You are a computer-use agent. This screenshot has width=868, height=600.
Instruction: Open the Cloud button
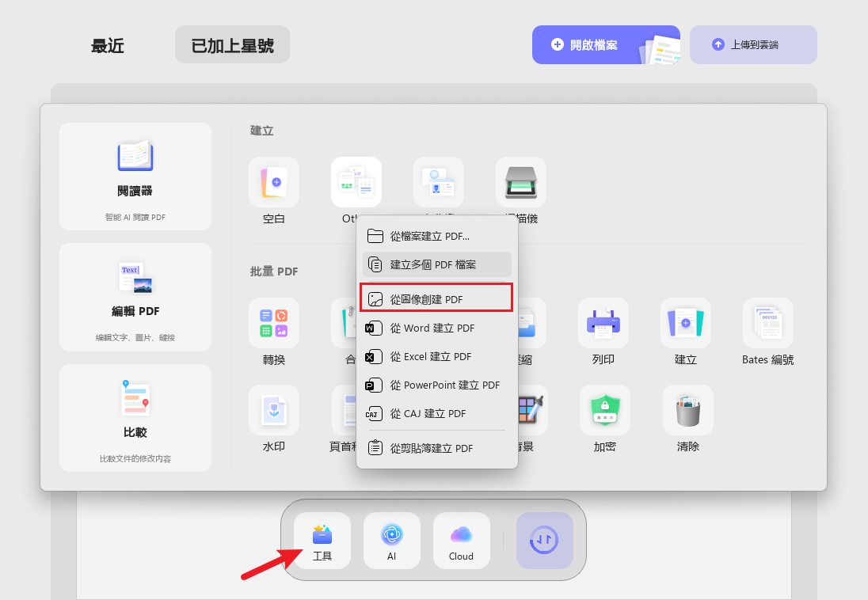462,540
